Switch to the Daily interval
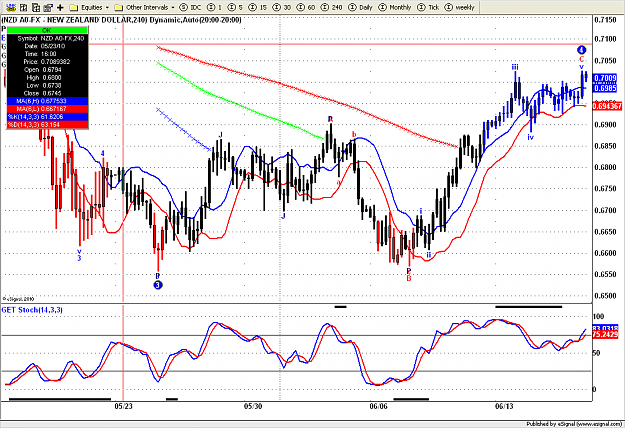Viewport: 625px width, 428px height. click(360, 7)
